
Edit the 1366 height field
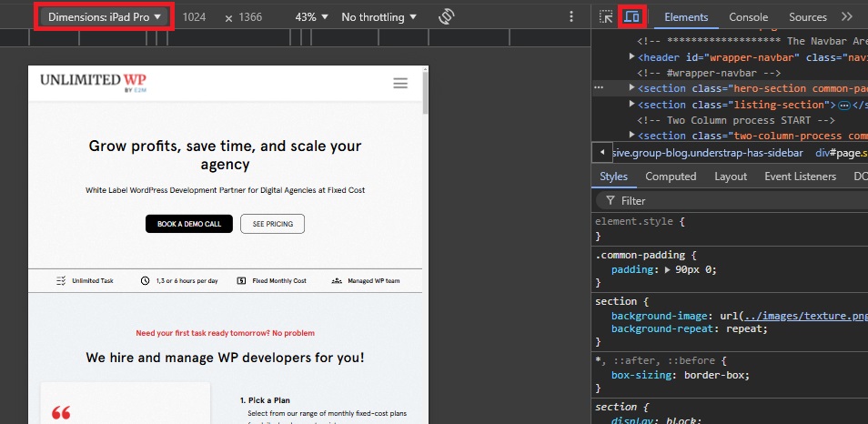point(250,17)
